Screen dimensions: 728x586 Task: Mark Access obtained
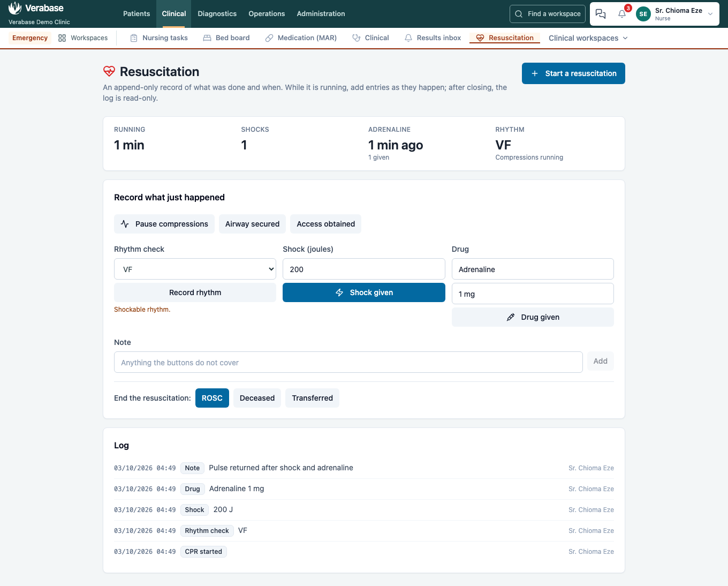[325, 224]
